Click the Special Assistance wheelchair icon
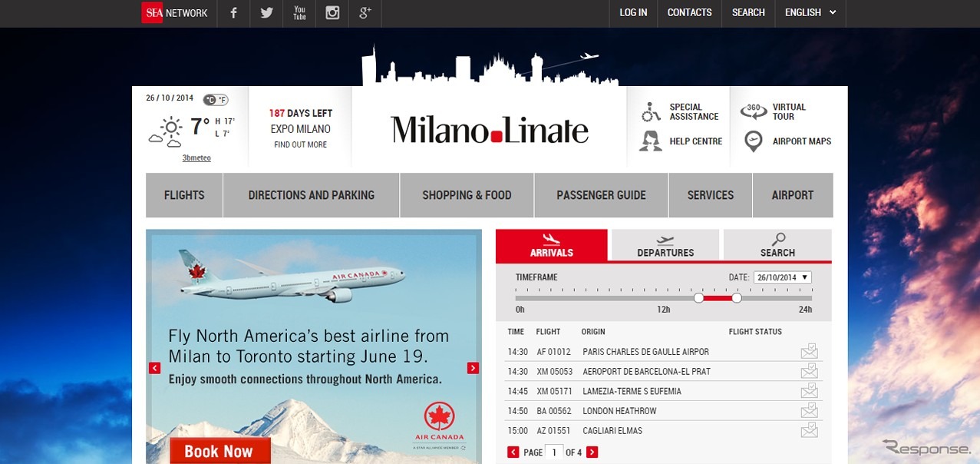The height and width of the screenshot is (464, 980). coord(652,112)
